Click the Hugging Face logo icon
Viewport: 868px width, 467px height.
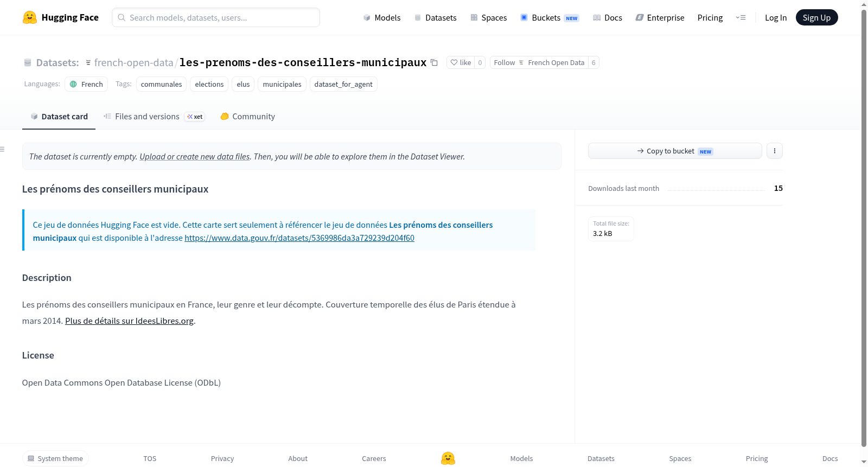tap(30, 17)
